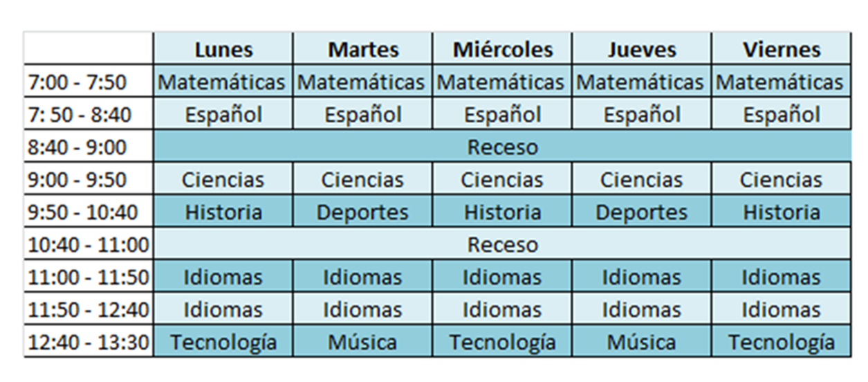Image resolution: width=868 pixels, height=382 pixels.
Task: Click the Viernes header cell
Action: [x=781, y=48]
